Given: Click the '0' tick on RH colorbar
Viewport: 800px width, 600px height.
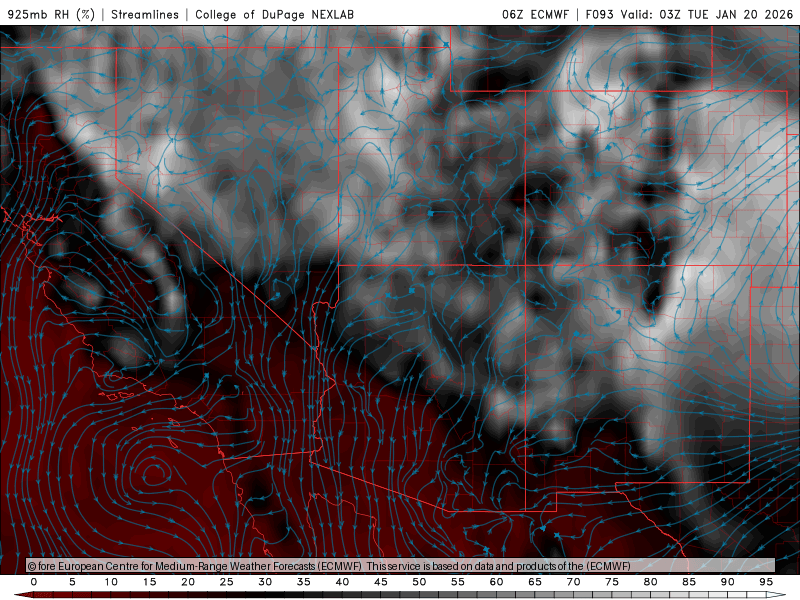Looking at the screenshot, I should [34, 582].
